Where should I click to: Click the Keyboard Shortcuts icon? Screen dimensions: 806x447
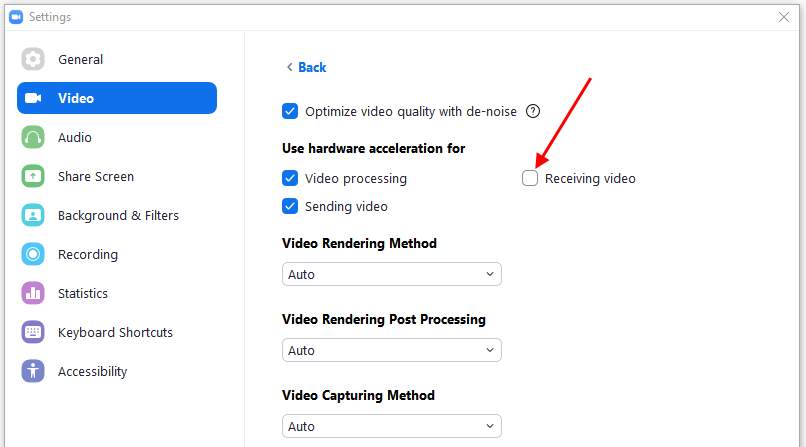33,332
